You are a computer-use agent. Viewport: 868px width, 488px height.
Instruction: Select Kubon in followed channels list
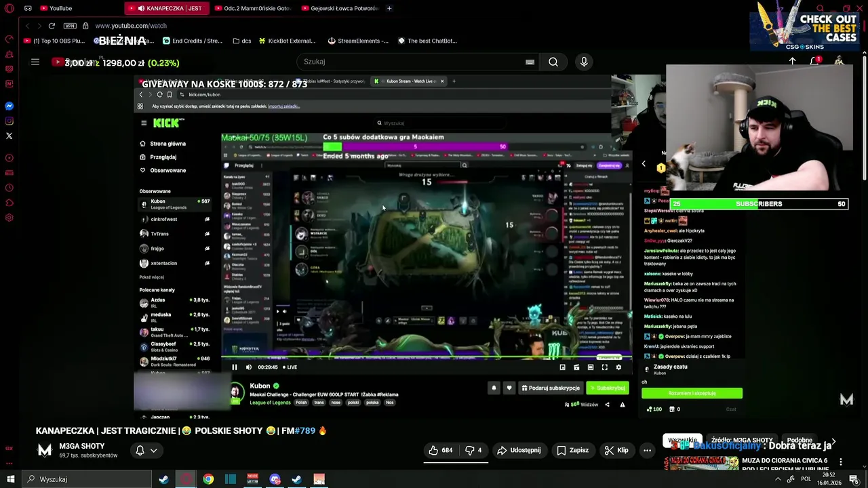coord(175,204)
